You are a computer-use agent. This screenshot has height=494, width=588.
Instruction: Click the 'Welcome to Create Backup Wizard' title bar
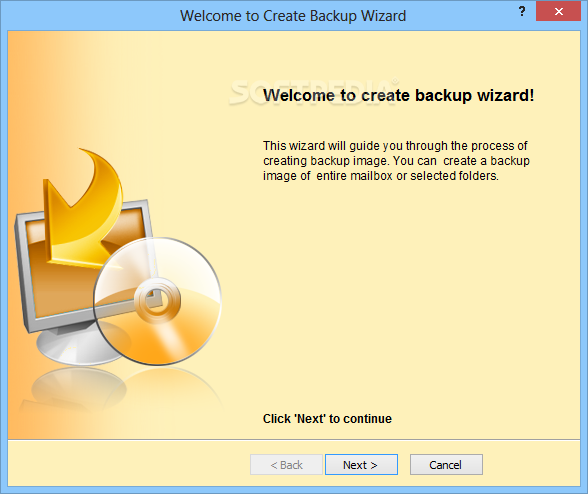(x=293, y=16)
